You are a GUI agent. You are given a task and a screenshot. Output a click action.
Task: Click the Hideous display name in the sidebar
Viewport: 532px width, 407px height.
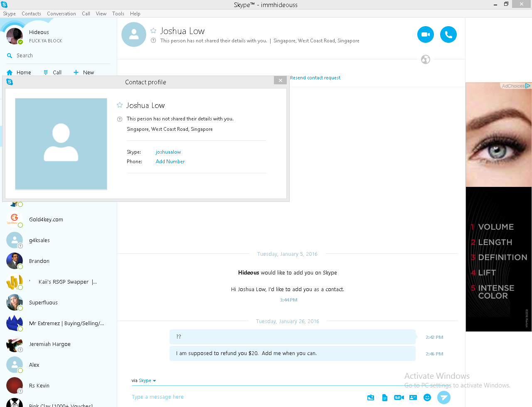point(39,32)
